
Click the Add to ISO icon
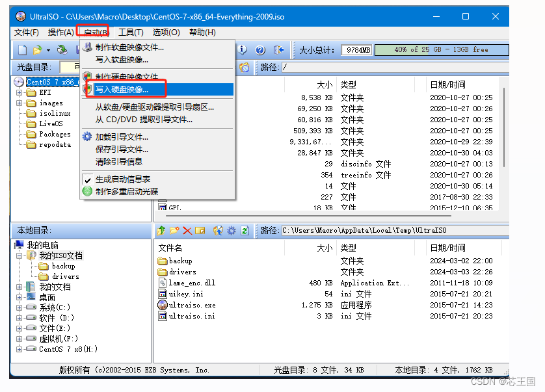click(218, 230)
